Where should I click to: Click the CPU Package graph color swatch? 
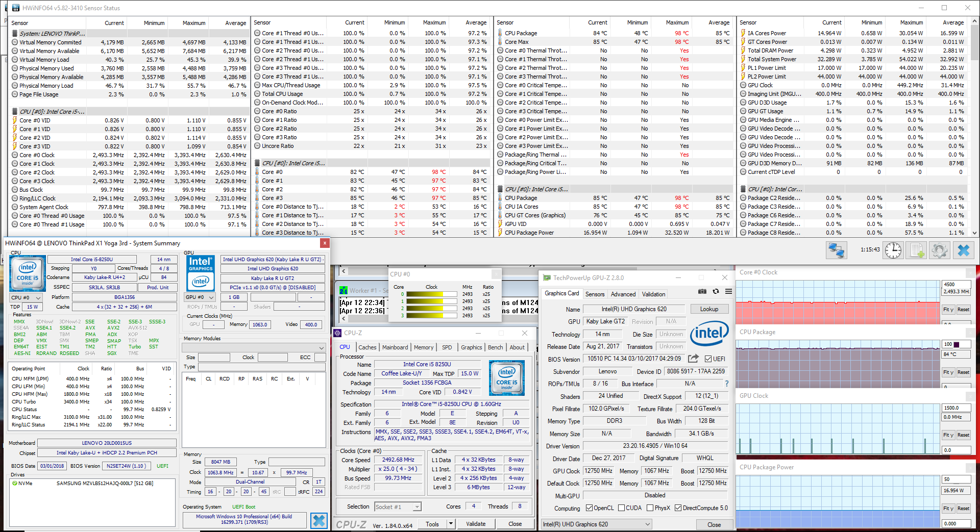(957, 344)
